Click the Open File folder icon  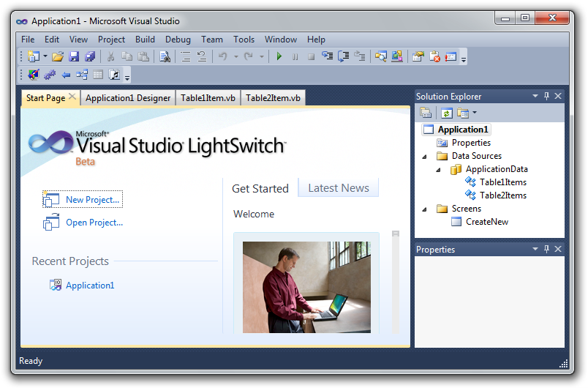tap(58, 56)
